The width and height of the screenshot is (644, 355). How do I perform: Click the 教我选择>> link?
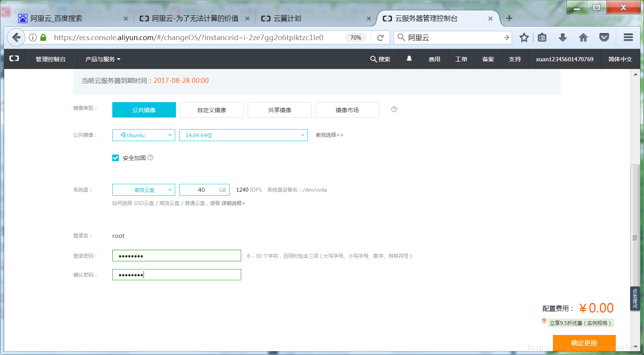(330, 135)
